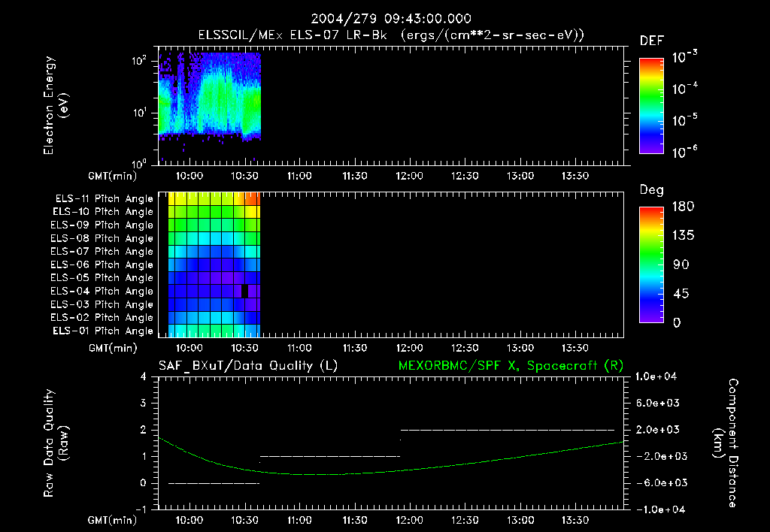Screen dimensions: 770x532
Task: Click the 4 tick on the Raw Data Quality axis
Action: tap(144, 376)
